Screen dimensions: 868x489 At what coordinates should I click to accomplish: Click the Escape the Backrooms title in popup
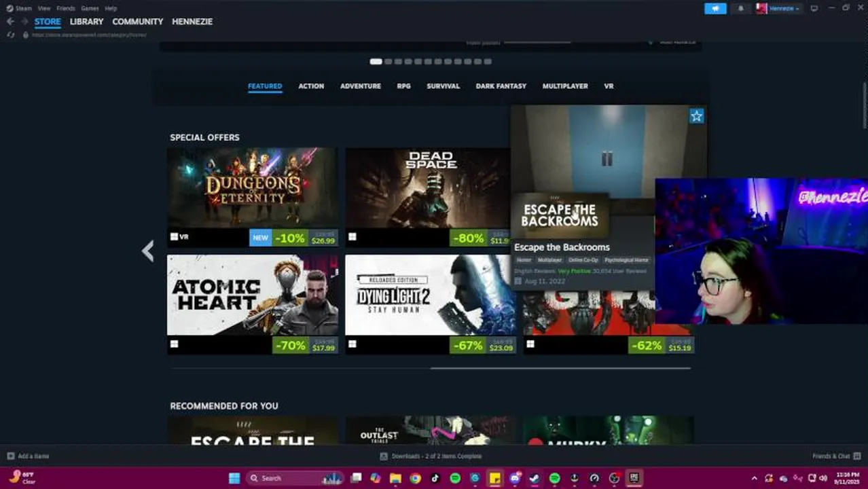click(x=562, y=247)
